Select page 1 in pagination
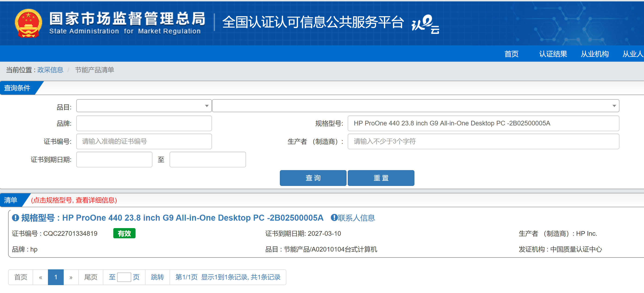 [56, 277]
